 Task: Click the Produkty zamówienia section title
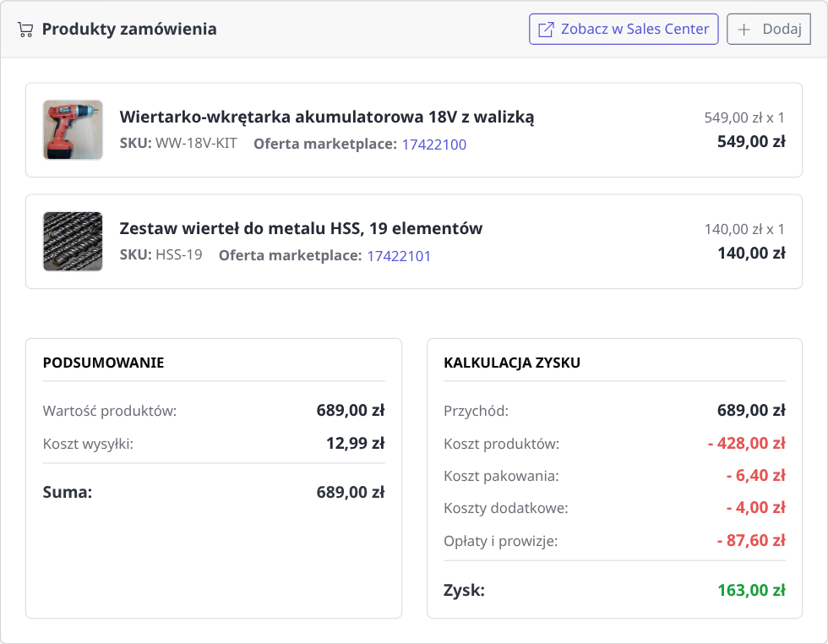point(129,29)
